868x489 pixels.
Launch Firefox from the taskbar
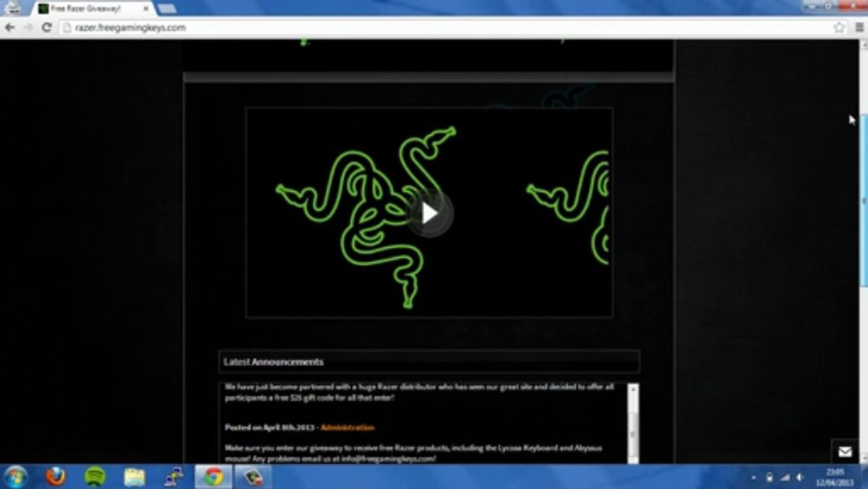[56, 477]
